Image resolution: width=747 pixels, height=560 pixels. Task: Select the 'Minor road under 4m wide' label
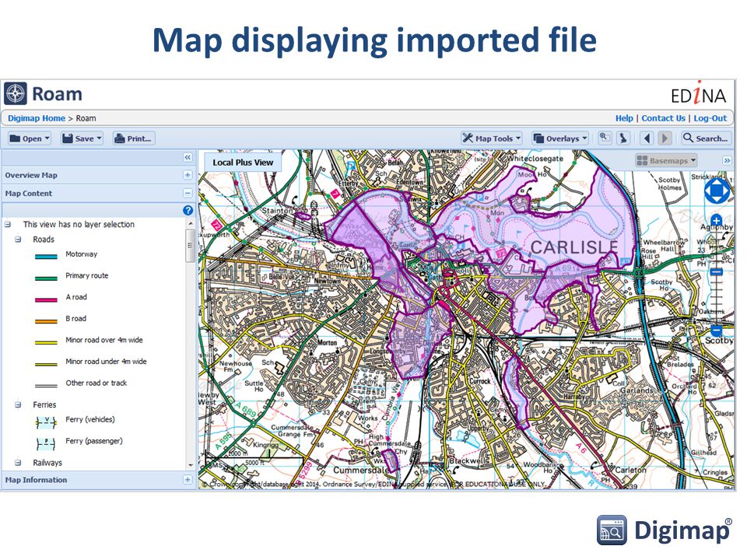106,362
